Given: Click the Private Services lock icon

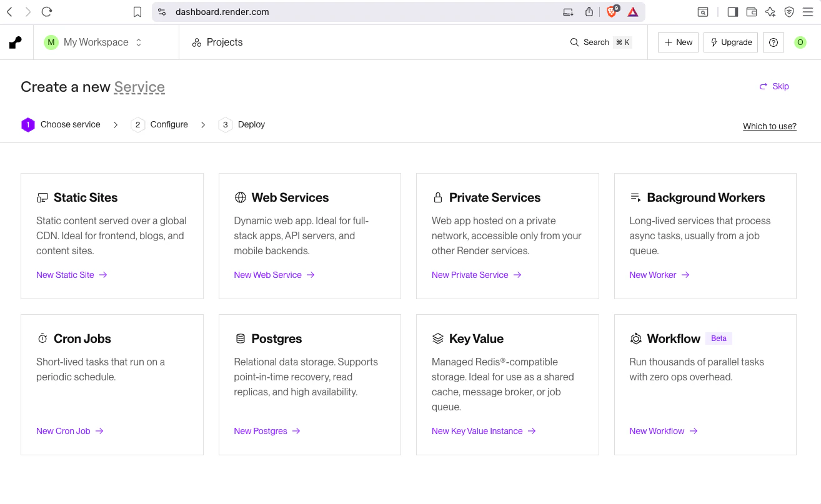Looking at the screenshot, I should (438, 198).
